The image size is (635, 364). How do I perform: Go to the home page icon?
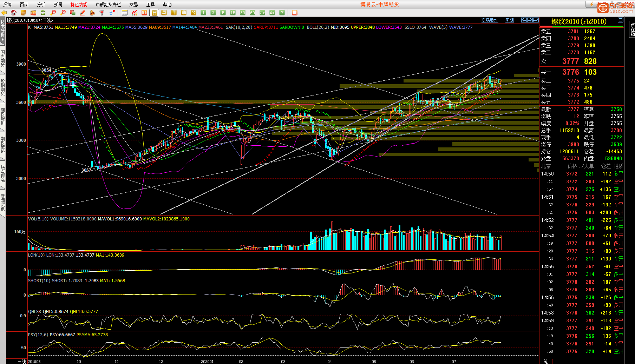pyautogui.click(x=14, y=13)
